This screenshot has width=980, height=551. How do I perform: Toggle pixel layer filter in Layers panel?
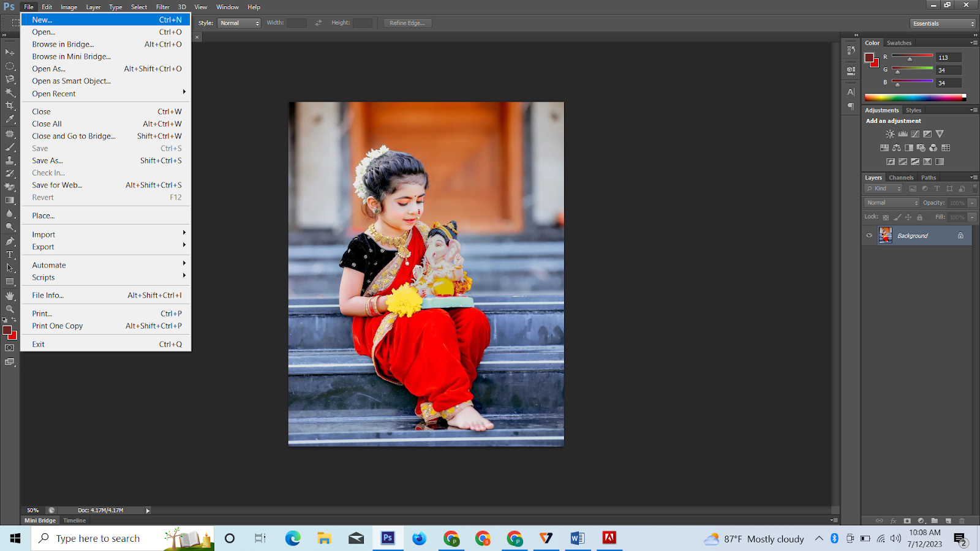pyautogui.click(x=913, y=189)
